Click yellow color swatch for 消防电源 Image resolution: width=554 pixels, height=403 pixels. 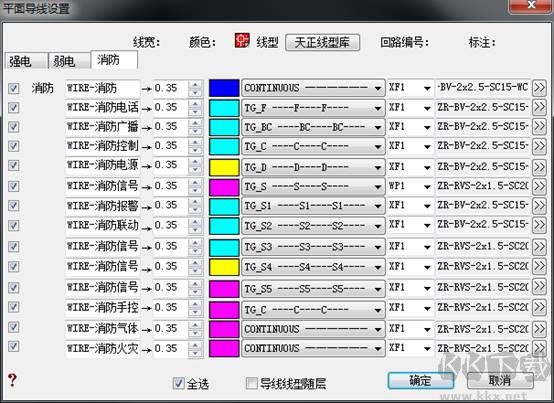tap(224, 167)
